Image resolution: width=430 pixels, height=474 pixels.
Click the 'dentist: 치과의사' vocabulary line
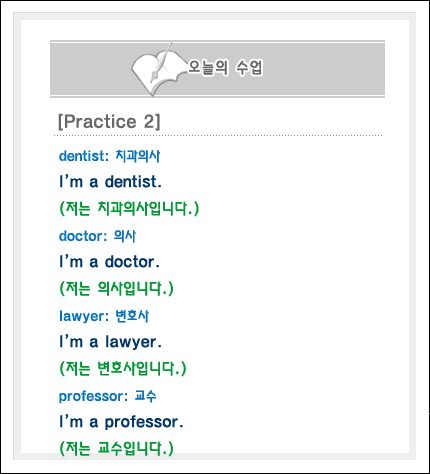click(x=109, y=156)
